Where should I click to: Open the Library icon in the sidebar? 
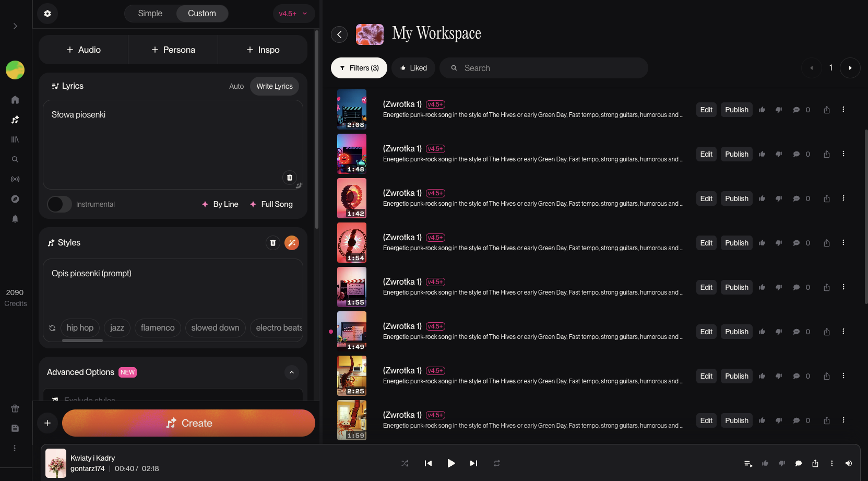[15, 139]
